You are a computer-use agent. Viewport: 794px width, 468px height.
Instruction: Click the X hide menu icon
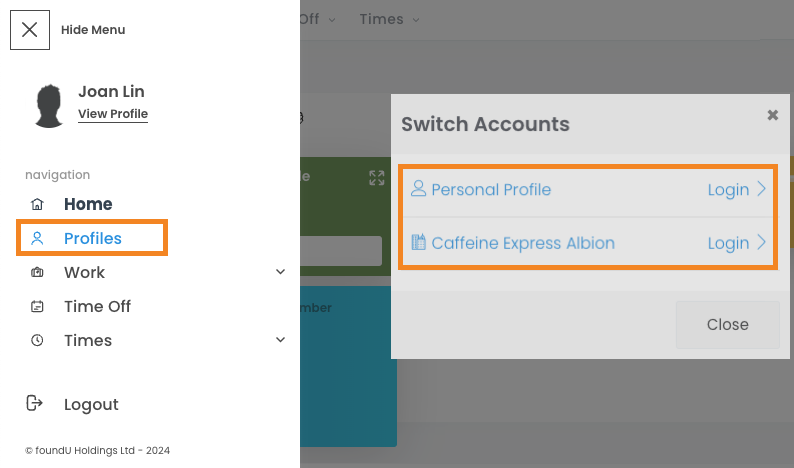[x=30, y=30]
